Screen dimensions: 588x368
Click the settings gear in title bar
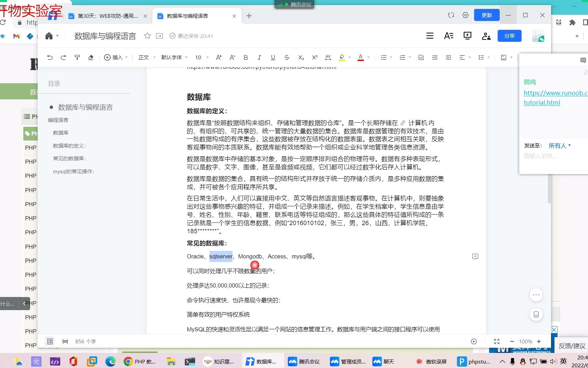coord(465,15)
